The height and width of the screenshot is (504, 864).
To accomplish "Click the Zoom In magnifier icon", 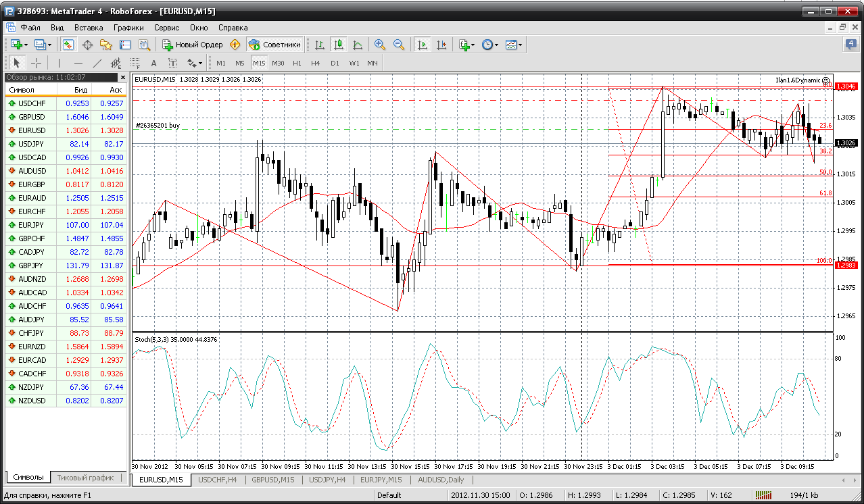I will [380, 45].
